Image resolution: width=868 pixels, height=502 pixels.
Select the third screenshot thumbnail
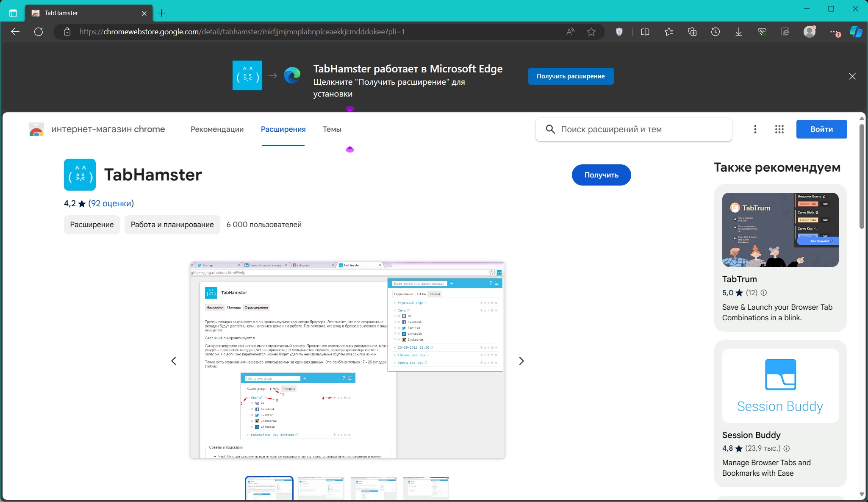pos(374,488)
